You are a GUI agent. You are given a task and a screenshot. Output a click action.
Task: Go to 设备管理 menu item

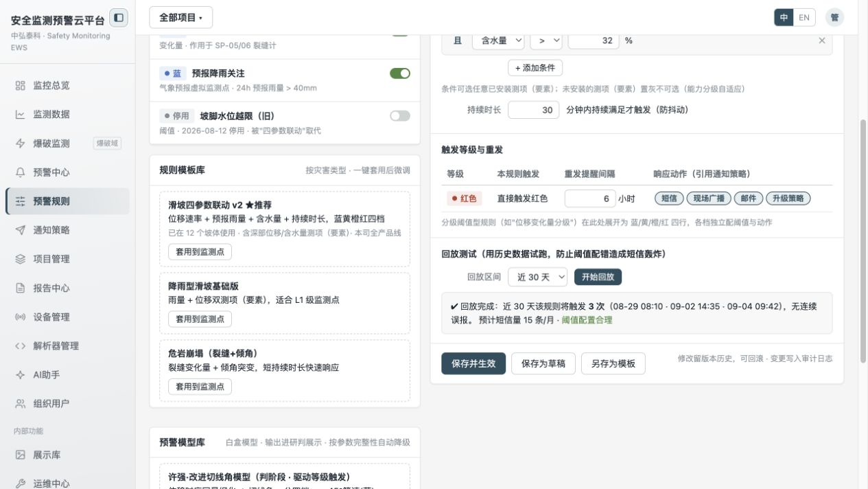tap(67, 317)
